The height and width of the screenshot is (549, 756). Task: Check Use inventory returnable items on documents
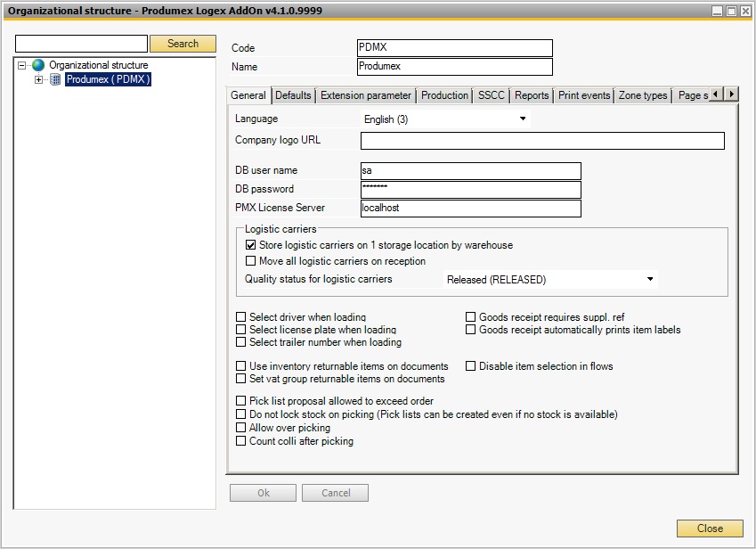pyautogui.click(x=241, y=366)
